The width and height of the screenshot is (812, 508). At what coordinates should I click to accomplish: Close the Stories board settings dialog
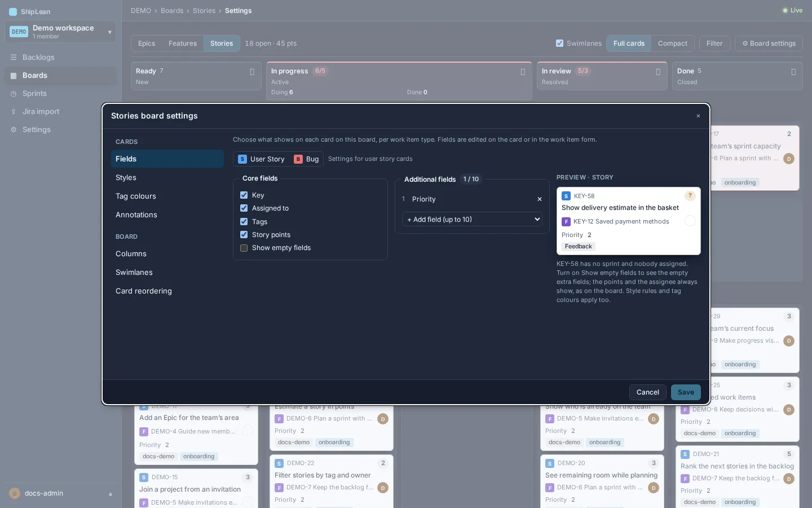698,116
